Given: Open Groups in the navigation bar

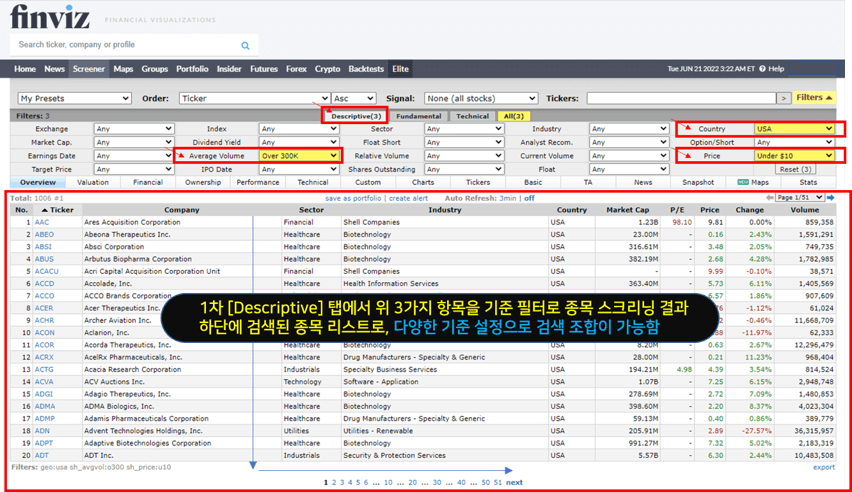Looking at the screenshot, I should [x=155, y=69].
